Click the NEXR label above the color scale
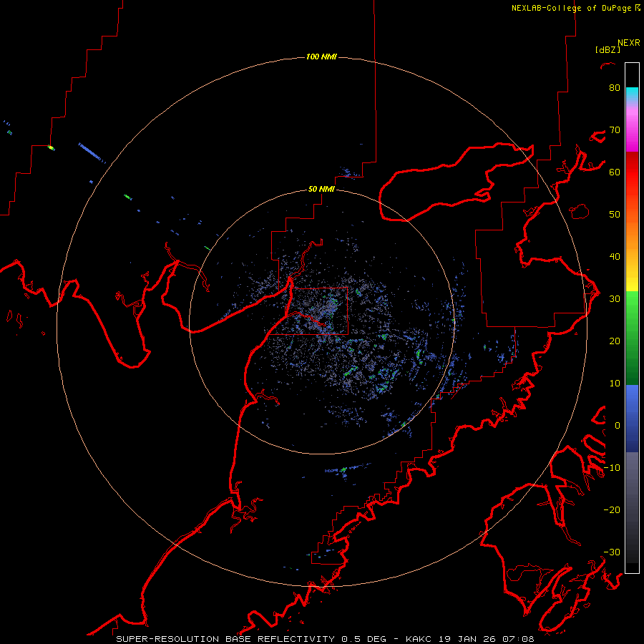 (x=629, y=43)
